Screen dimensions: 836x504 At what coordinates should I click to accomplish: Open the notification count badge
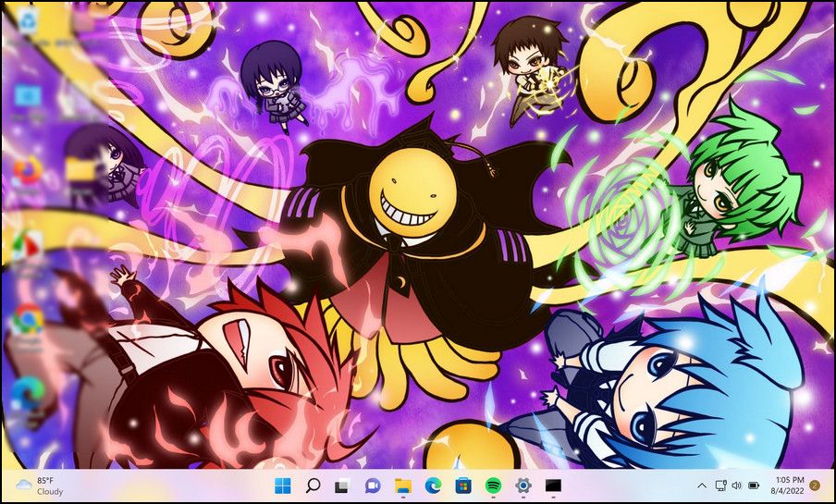point(814,486)
